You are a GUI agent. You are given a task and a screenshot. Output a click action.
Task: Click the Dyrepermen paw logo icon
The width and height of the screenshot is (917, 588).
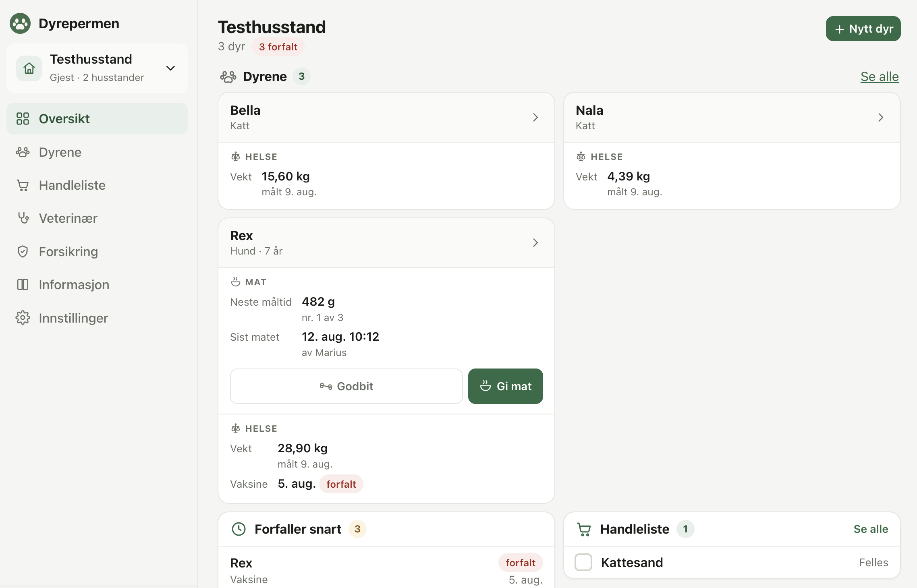point(20,23)
